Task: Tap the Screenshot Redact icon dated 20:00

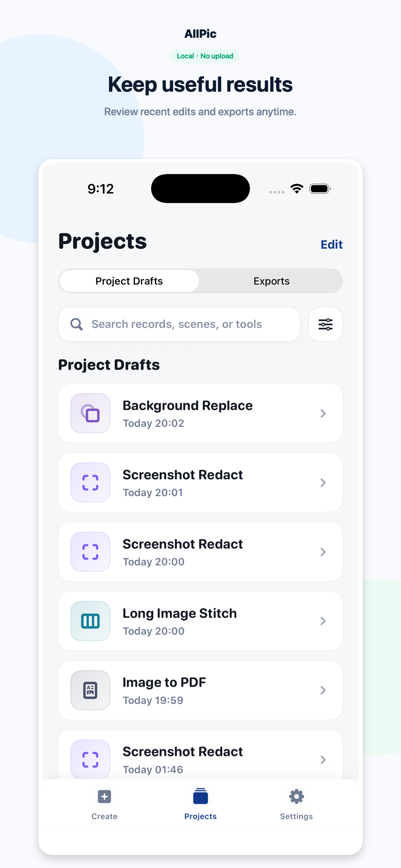Action: 90,552
